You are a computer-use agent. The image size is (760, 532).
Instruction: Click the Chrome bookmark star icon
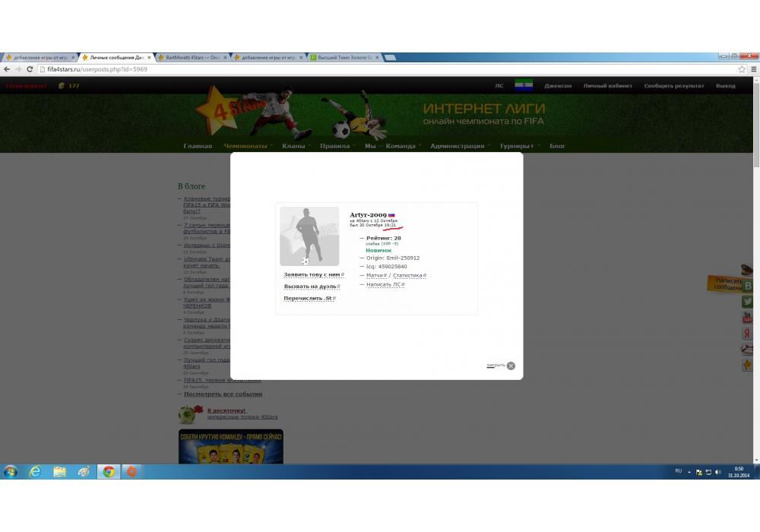(742, 69)
